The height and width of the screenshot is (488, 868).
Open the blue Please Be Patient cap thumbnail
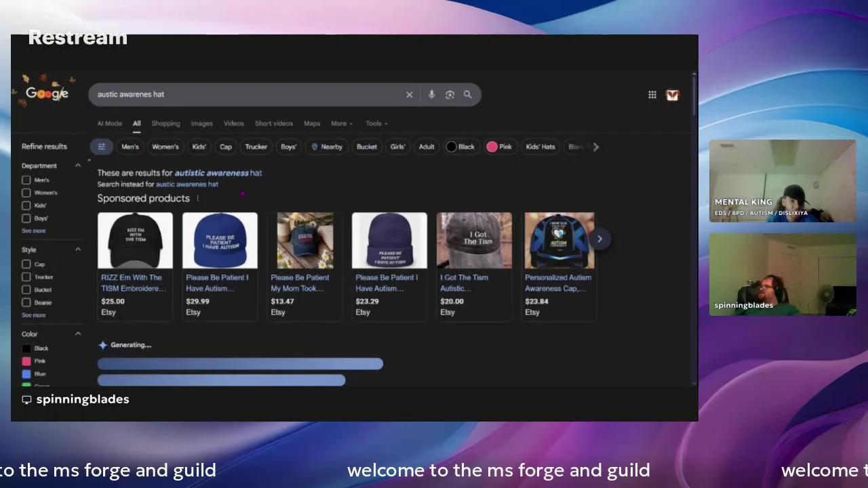(220, 241)
